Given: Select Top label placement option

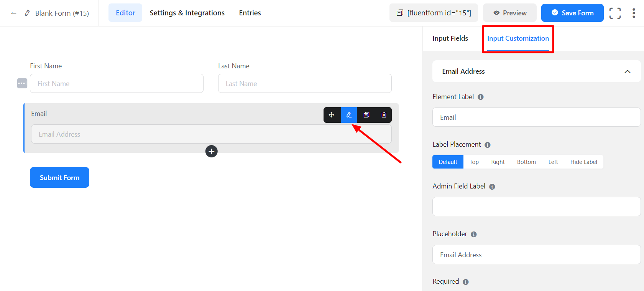Looking at the screenshot, I should click(x=474, y=162).
